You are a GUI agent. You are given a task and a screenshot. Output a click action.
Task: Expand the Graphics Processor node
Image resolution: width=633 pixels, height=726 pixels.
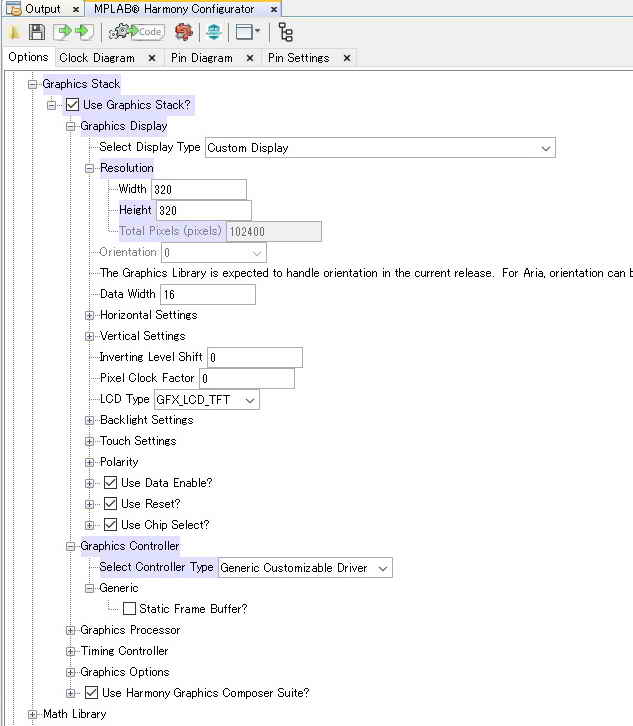pos(70,631)
